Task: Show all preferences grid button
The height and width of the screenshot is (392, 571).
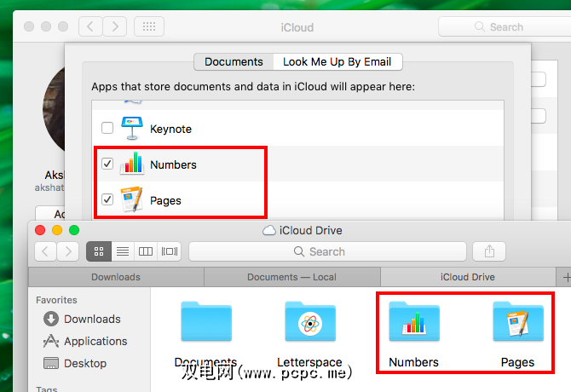Action: pos(149,26)
